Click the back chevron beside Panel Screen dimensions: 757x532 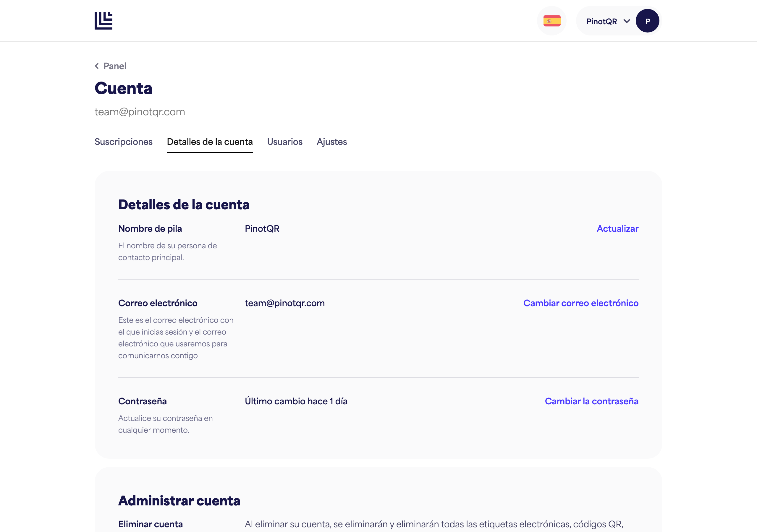pyautogui.click(x=97, y=66)
